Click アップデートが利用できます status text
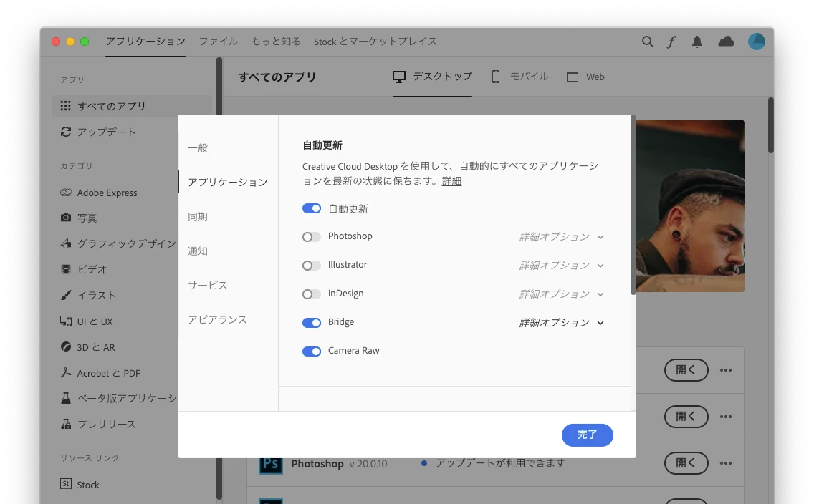This screenshot has width=814, height=504. click(500, 463)
